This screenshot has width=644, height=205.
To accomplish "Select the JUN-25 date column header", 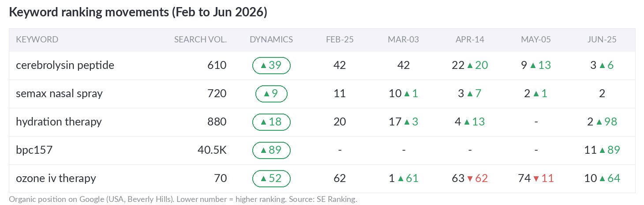I will 602,39.
